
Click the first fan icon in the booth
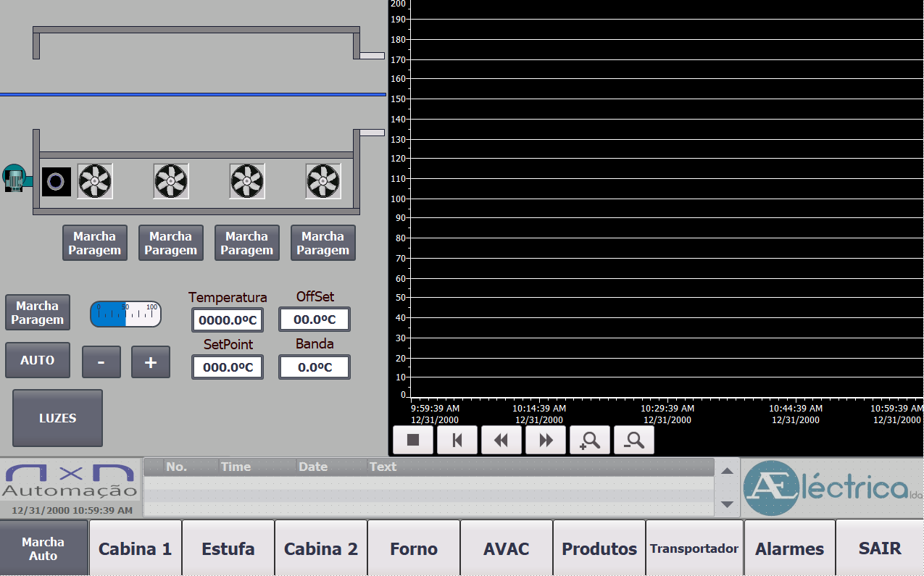[x=95, y=181]
